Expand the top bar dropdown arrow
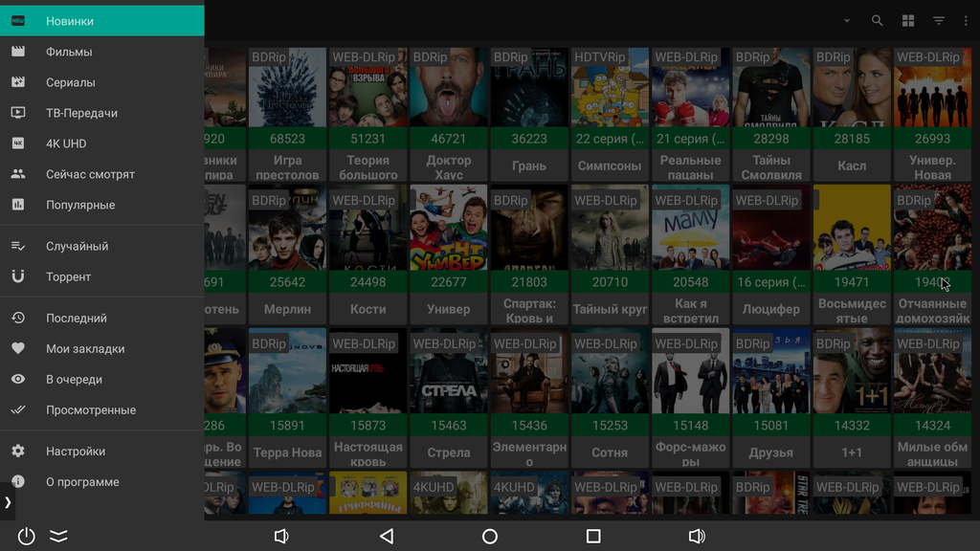The width and height of the screenshot is (980, 551). [x=847, y=21]
